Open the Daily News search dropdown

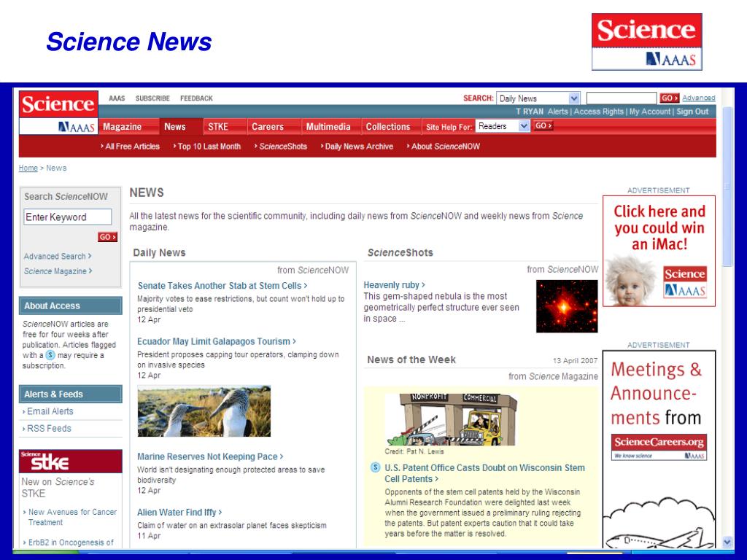pos(538,98)
